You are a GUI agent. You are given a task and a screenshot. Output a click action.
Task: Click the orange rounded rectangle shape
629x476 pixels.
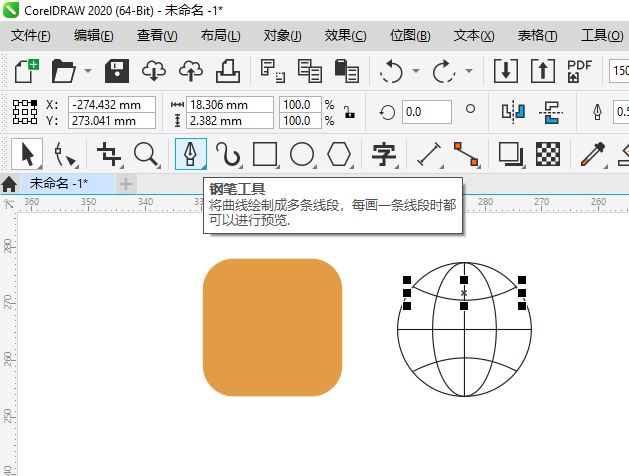(x=272, y=327)
